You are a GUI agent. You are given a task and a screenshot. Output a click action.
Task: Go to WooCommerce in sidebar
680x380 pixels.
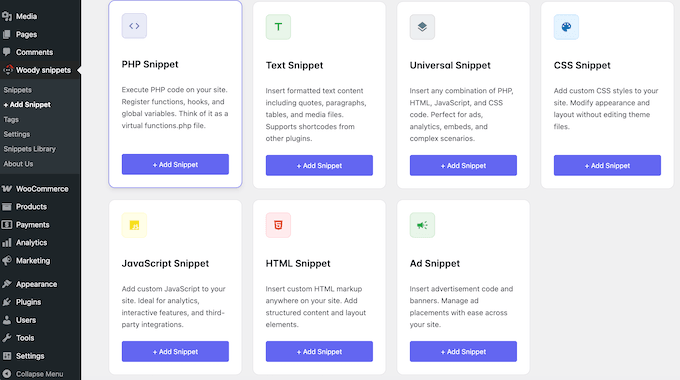pos(40,189)
